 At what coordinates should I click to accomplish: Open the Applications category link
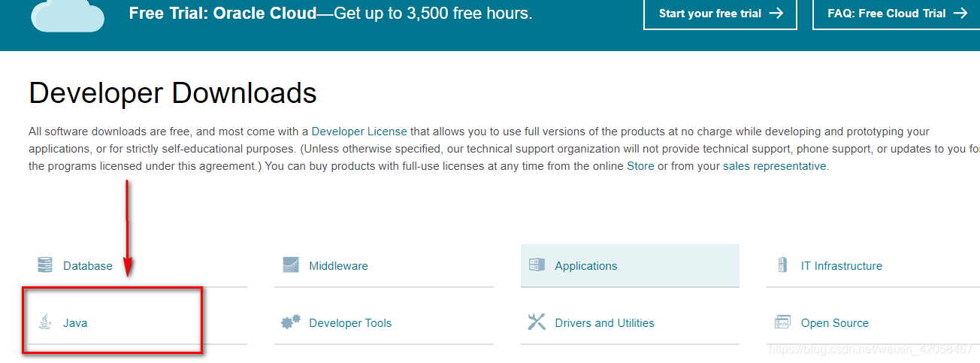pos(586,266)
